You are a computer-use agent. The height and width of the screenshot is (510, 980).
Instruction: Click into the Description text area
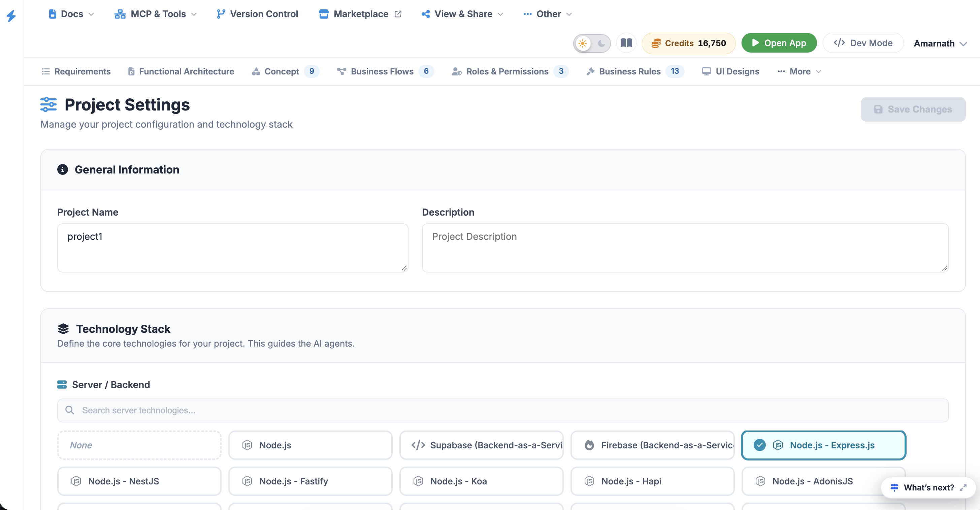[x=685, y=248]
